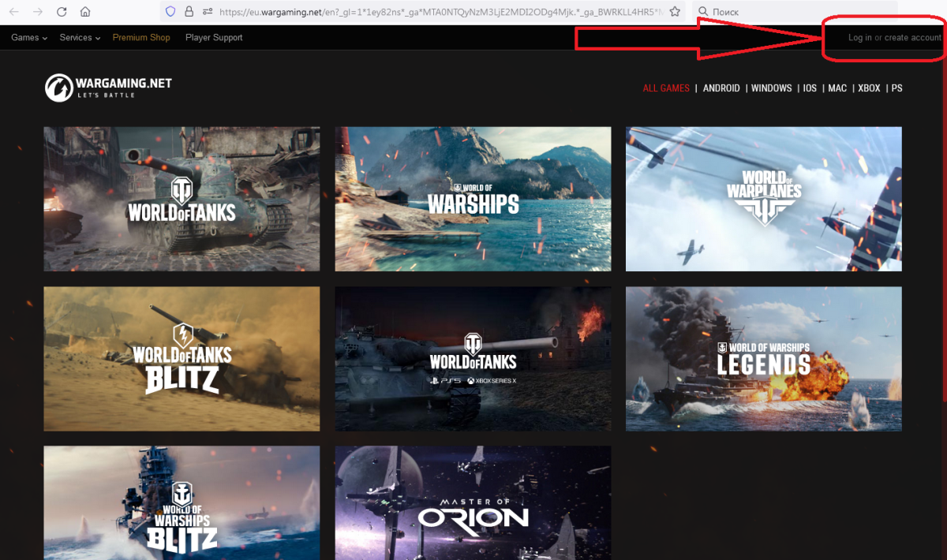
Task: Open the World of Warships Blitz tile
Action: [x=182, y=503]
